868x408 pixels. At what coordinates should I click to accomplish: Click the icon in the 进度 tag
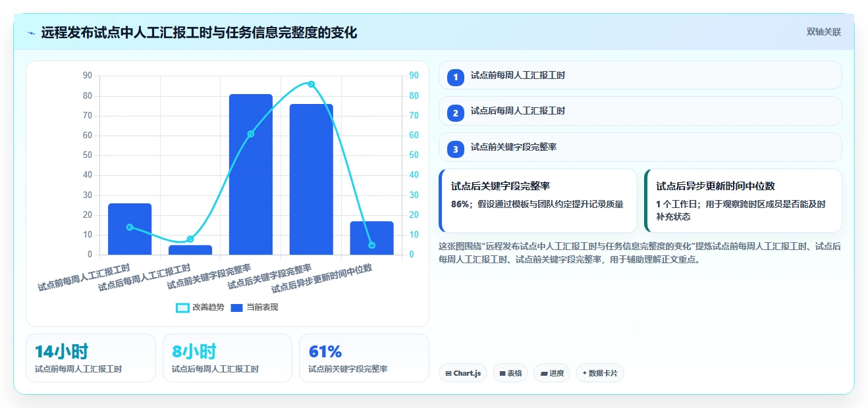pyautogui.click(x=544, y=374)
